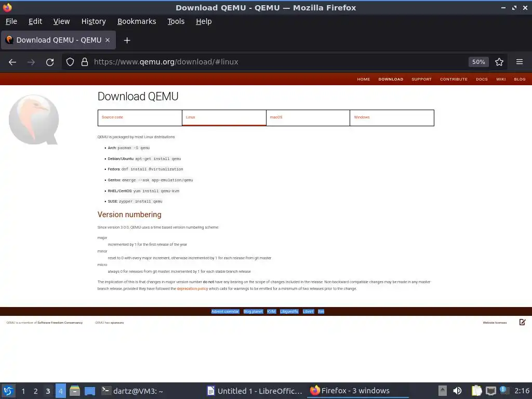Image resolution: width=532 pixels, height=399 pixels.
Task: Click the sponsors link in footer
Action: pos(117,323)
